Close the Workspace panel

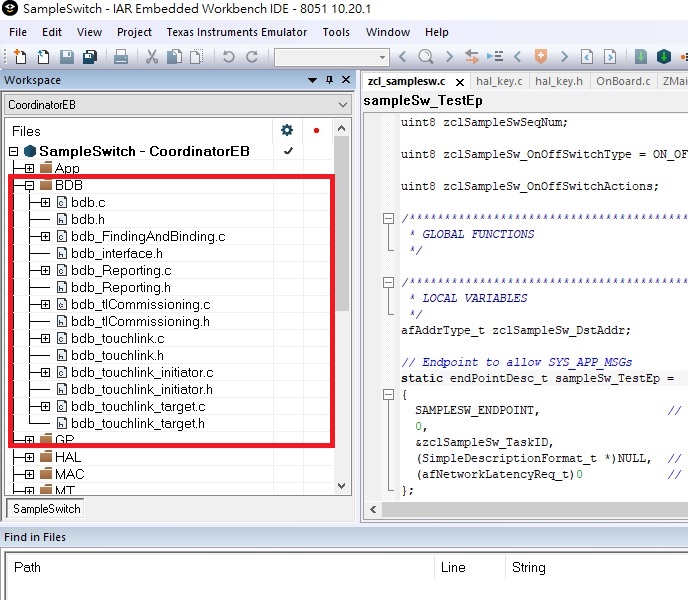pos(346,80)
